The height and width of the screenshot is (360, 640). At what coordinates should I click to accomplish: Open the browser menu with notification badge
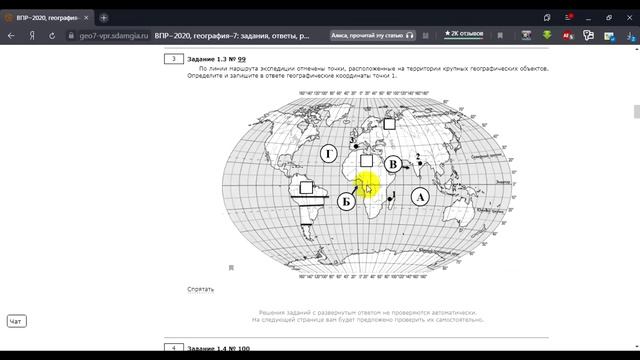569,17
